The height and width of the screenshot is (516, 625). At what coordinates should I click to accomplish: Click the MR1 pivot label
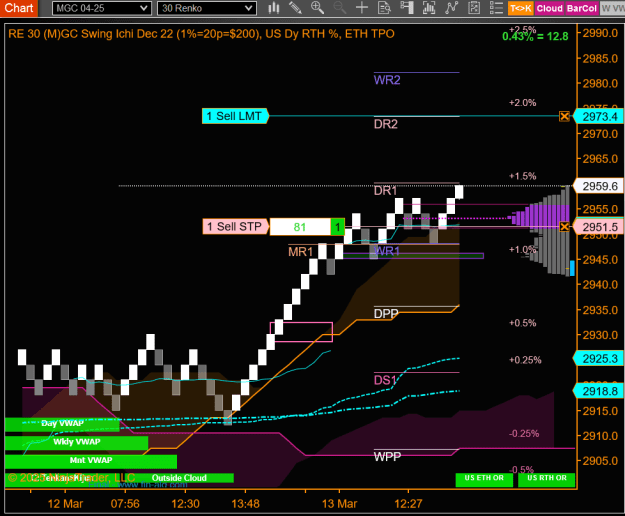click(x=301, y=252)
